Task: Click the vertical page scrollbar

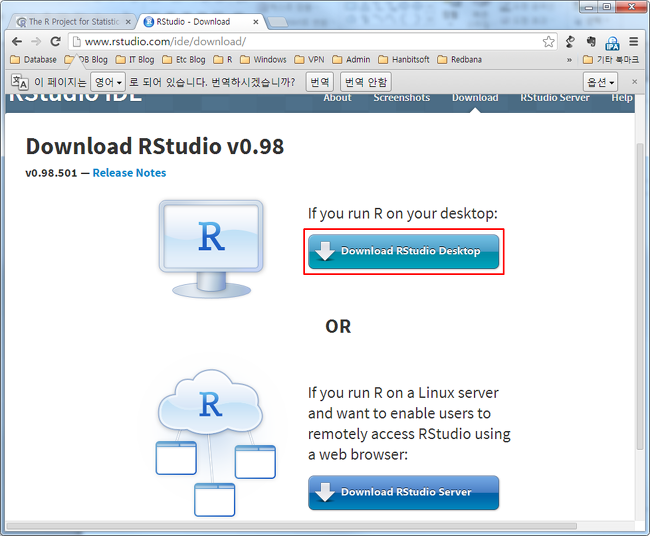Action: [640, 295]
